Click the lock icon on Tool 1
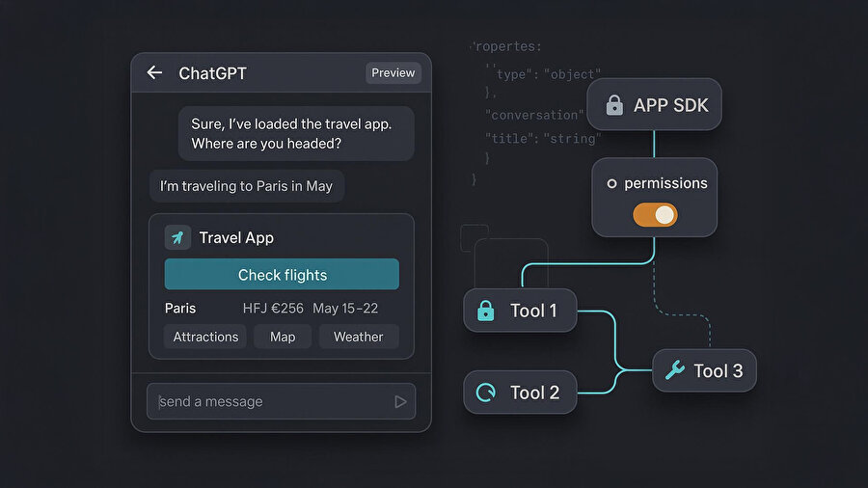The image size is (868, 488). (486, 311)
